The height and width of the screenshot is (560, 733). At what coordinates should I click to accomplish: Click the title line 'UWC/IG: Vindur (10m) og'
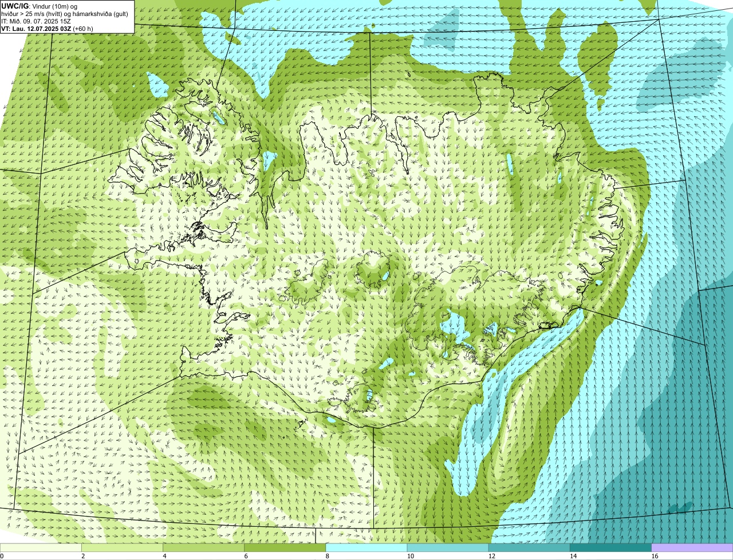39,6
